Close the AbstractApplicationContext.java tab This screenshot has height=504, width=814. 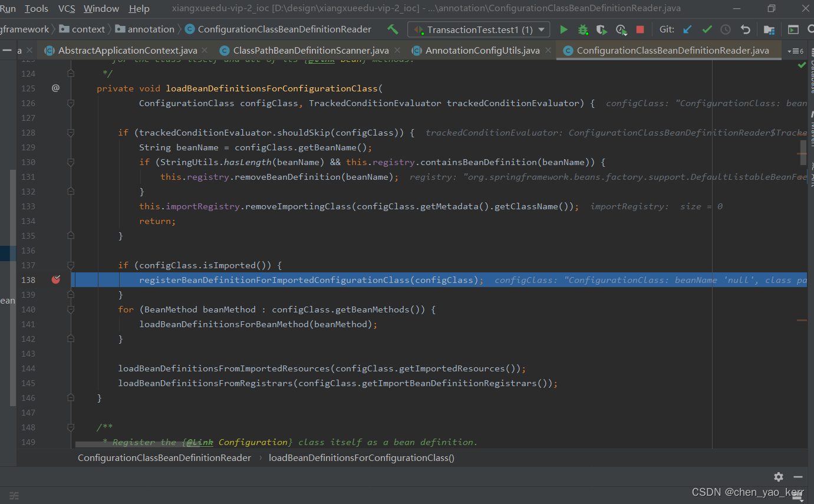tap(204, 51)
